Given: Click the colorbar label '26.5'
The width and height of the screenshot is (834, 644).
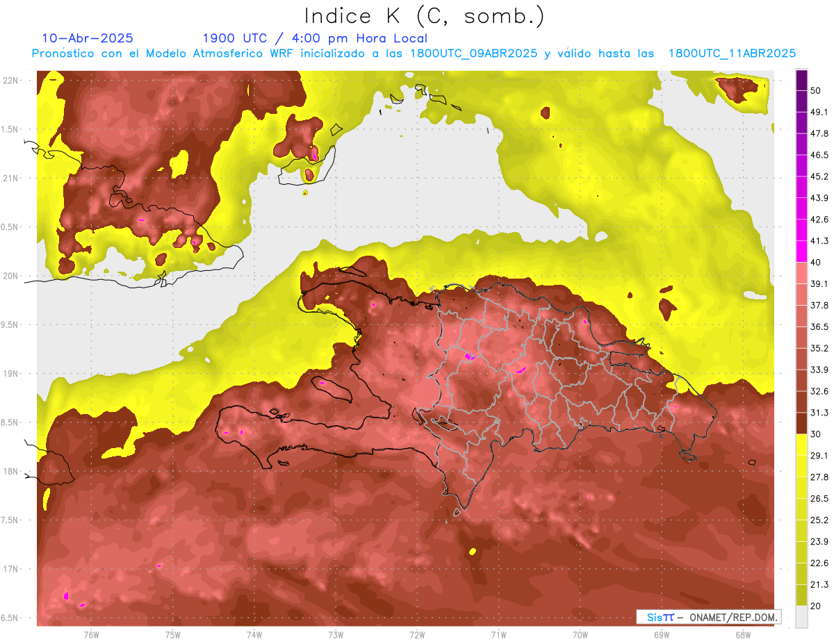Looking at the screenshot, I should (x=819, y=499).
